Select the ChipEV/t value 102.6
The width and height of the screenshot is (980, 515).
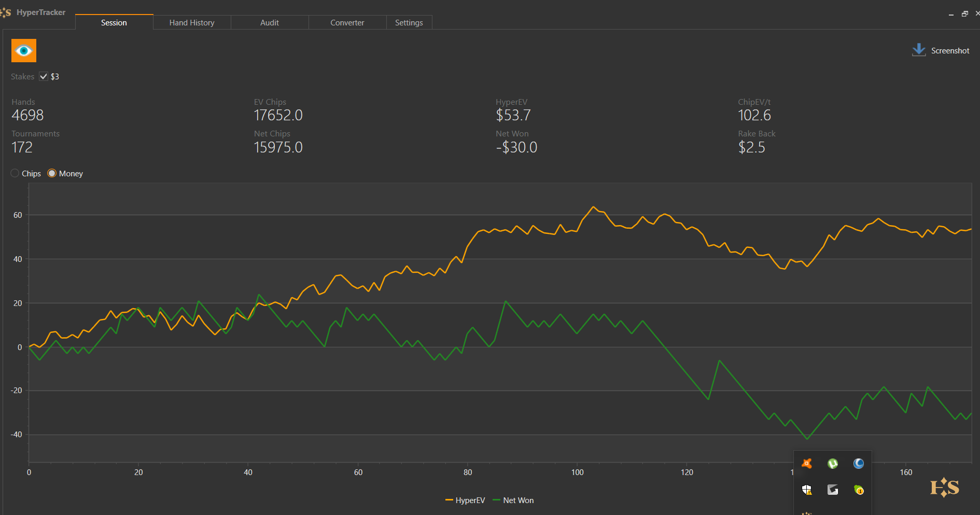[x=754, y=115]
